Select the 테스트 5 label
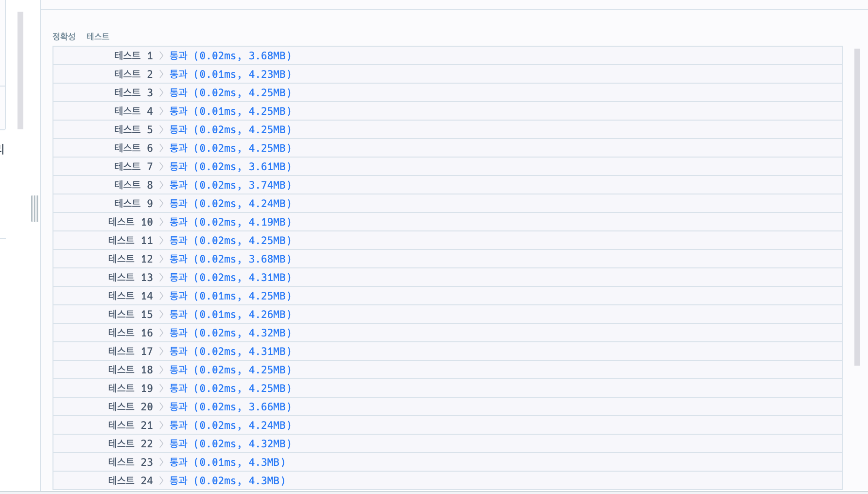The image size is (868, 494). tap(134, 130)
